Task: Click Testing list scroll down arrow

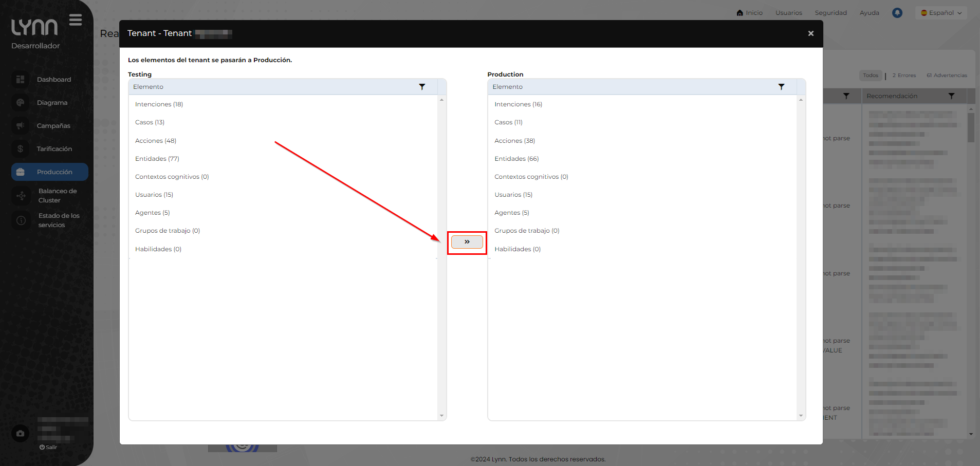Action: pos(441,416)
